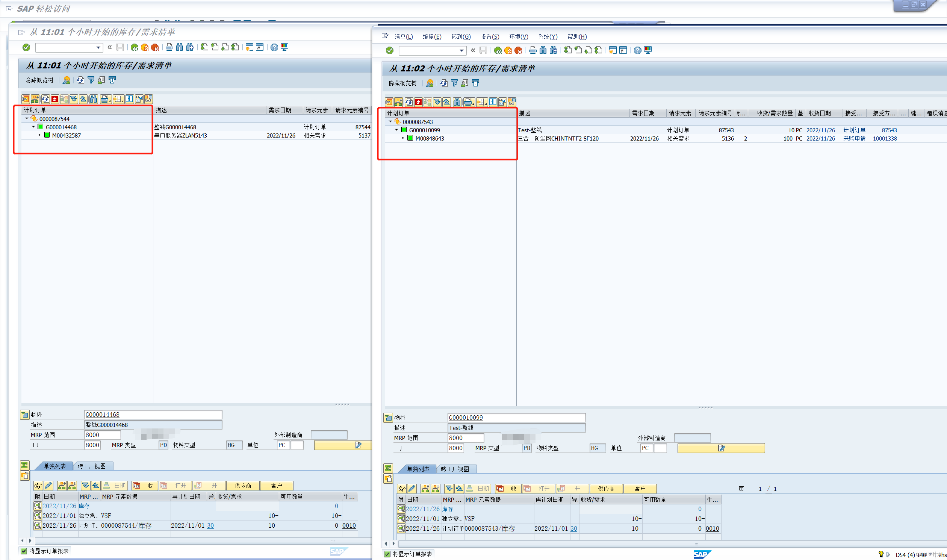
Task: Open command field dropdown in 11:02 window
Action: [461, 51]
